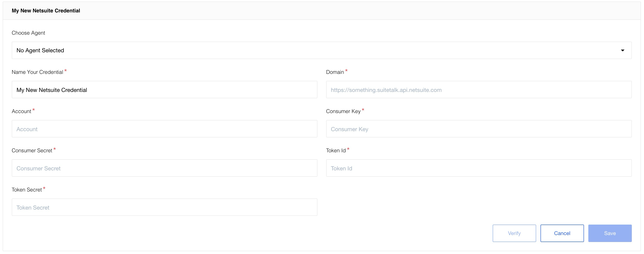Click the Domain field label
The width and height of the screenshot is (644, 254).
pyautogui.click(x=335, y=72)
